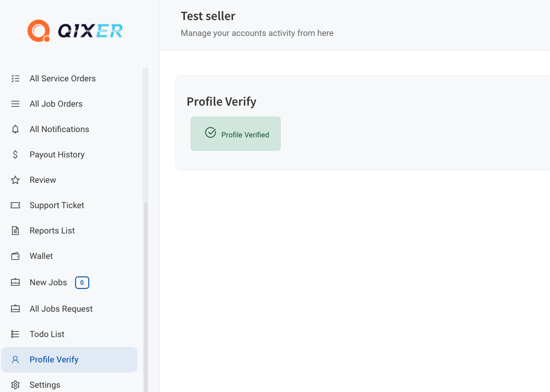
Task: Click the user icon for Profile Verify
Action: (15, 360)
